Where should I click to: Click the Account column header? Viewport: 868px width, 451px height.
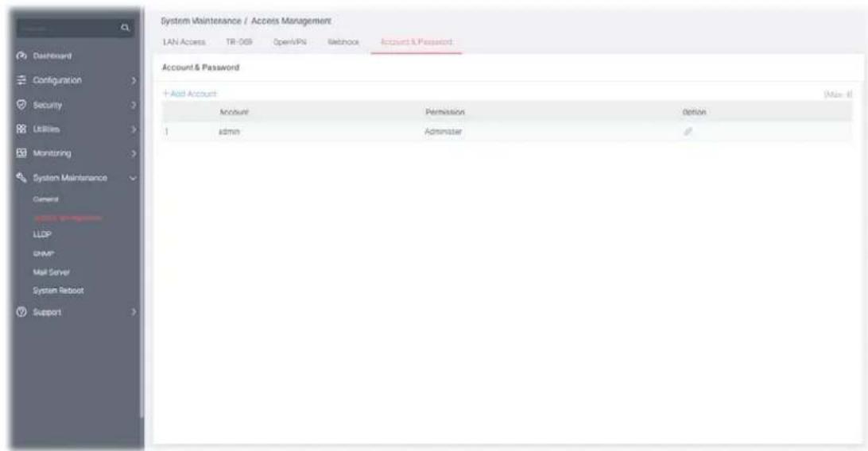click(234, 112)
